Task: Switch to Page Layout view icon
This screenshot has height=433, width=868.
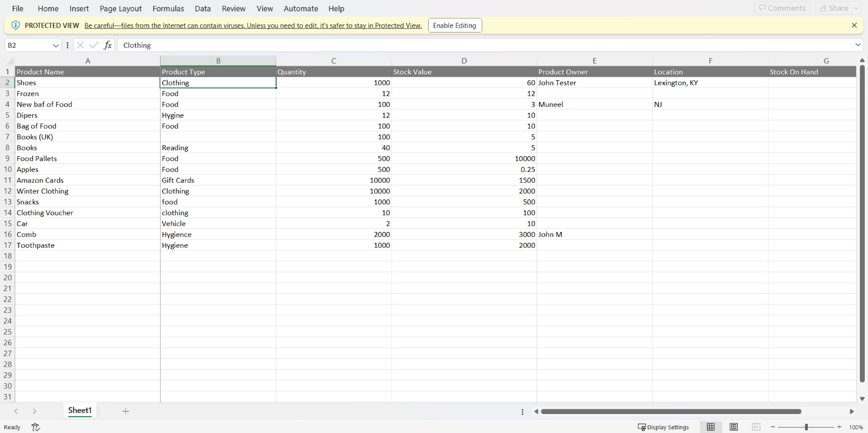Action: pos(733,427)
